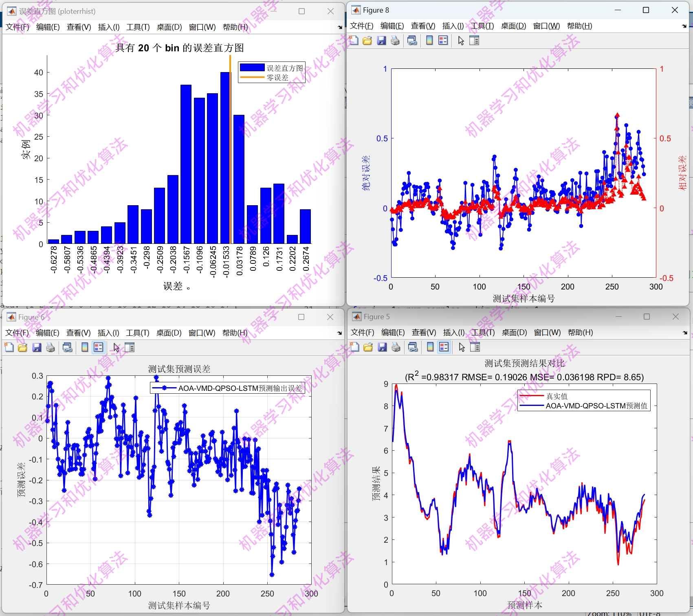Click dock arrow in Figure 6 menu bar

tap(339, 333)
